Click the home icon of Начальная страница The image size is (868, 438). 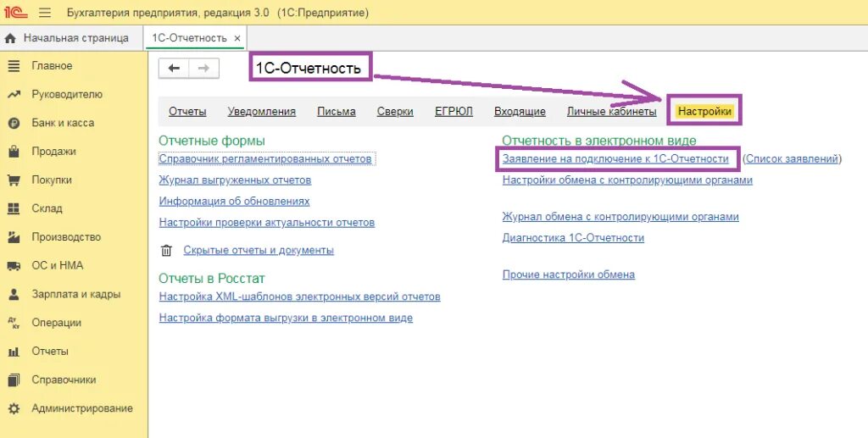[10, 39]
